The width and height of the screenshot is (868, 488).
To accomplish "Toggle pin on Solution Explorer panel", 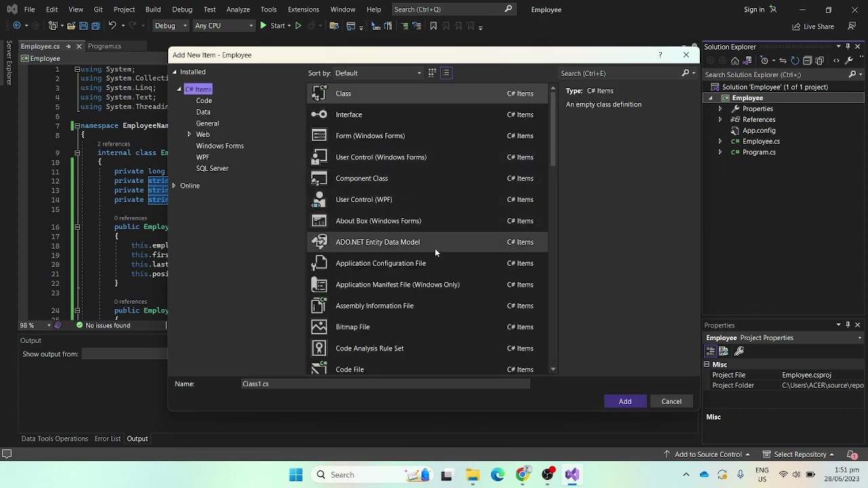I will click(848, 47).
